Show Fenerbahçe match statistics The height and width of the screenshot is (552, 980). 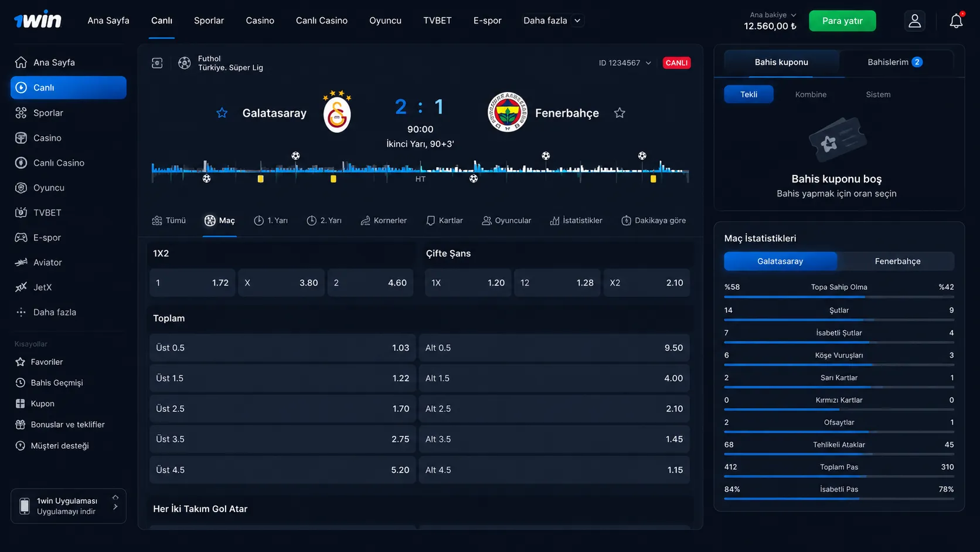(x=897, y=261)
